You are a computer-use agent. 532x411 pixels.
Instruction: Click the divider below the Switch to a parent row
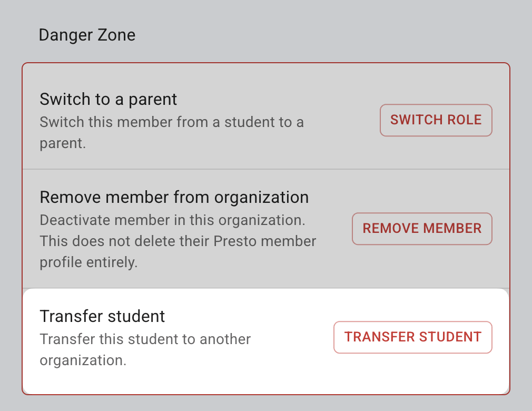click(x=266, y=169)
